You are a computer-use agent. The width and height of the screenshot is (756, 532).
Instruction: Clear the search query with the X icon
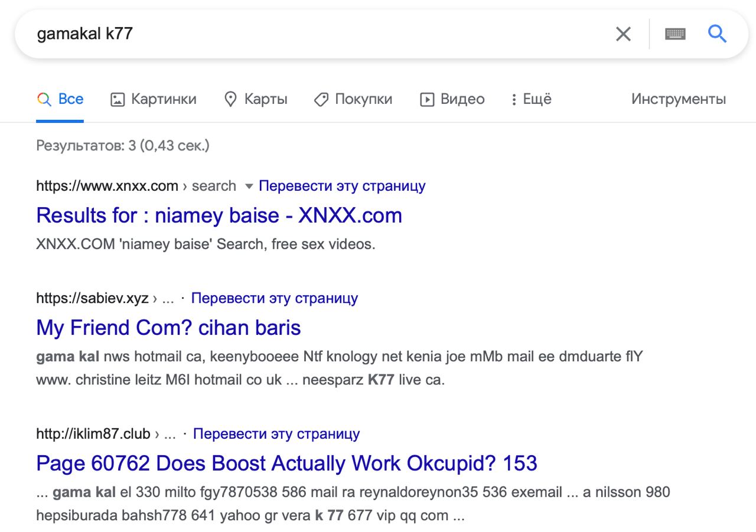(623, 34)
